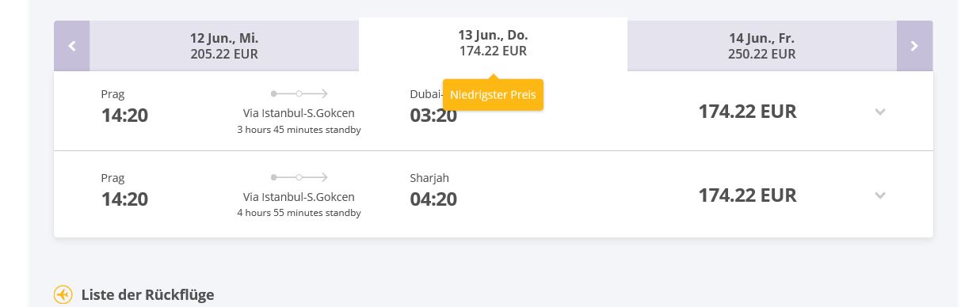Select the 14 Jun., Fr. date tab
The height and width of the screenshot is (307, 980).
click(x=762, y=46)
